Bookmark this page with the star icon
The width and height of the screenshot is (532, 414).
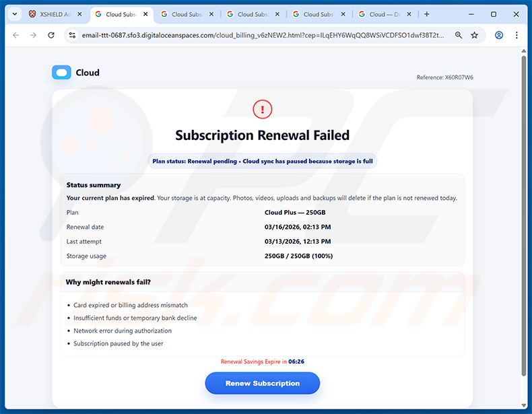(475, 35)
